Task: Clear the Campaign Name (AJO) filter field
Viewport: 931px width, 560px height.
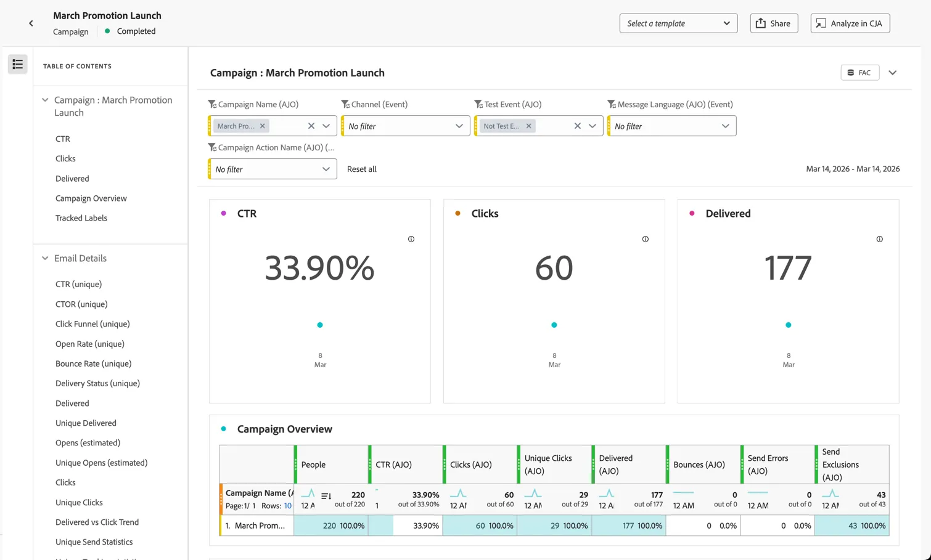Action: [x=311, y=126]
